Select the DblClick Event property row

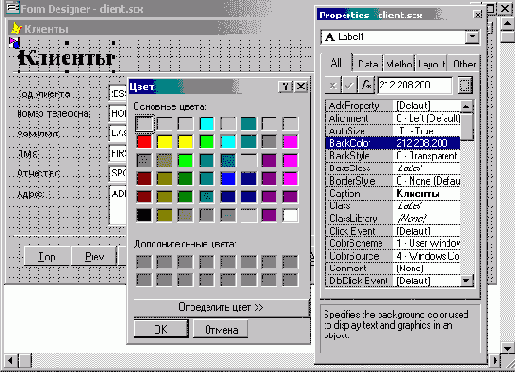click(393, 281)
